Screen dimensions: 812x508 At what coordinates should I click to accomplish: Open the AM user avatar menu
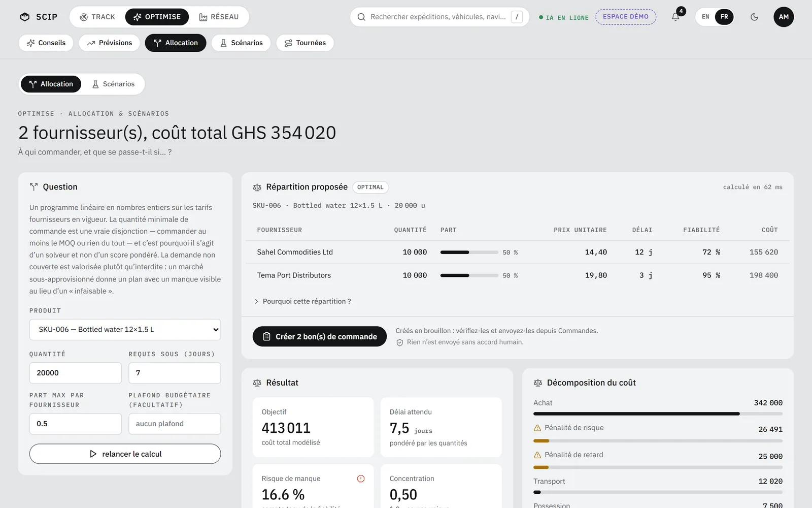[784, 17]
